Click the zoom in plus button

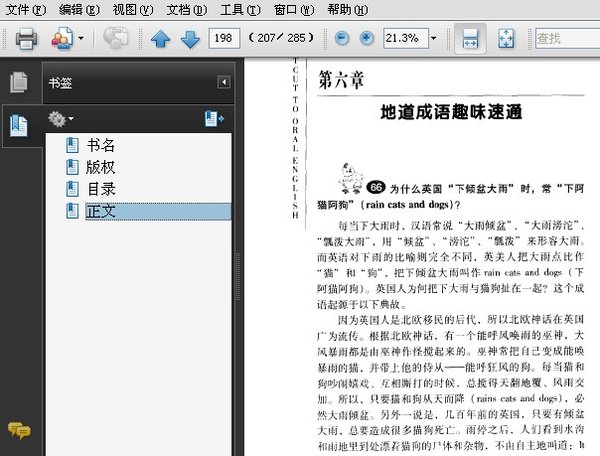[366, 39]
